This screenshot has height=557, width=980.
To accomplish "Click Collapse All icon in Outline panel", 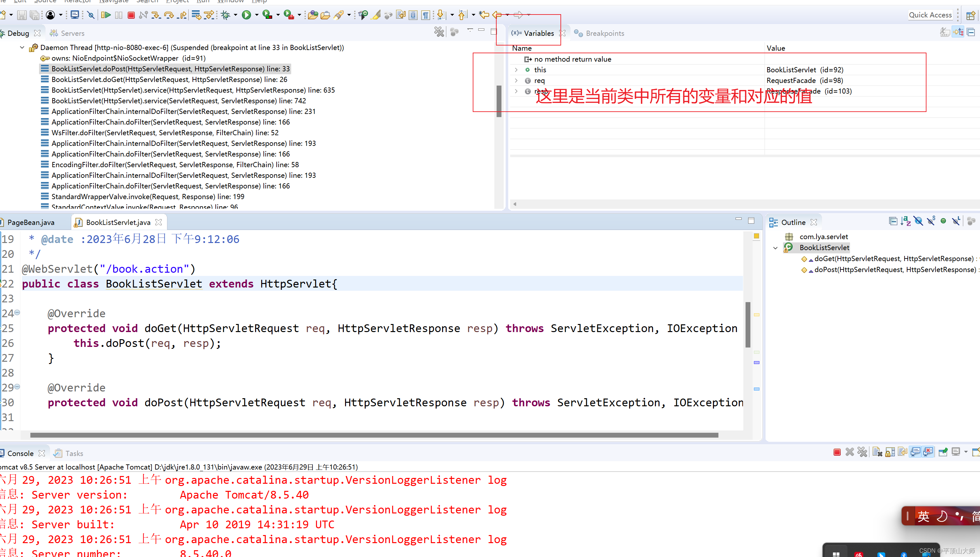I will [893, 221].
